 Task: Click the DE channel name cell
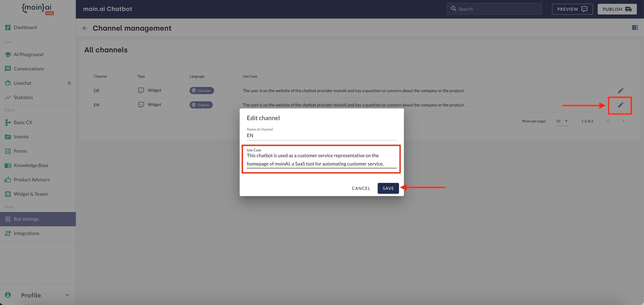point(96,91)
